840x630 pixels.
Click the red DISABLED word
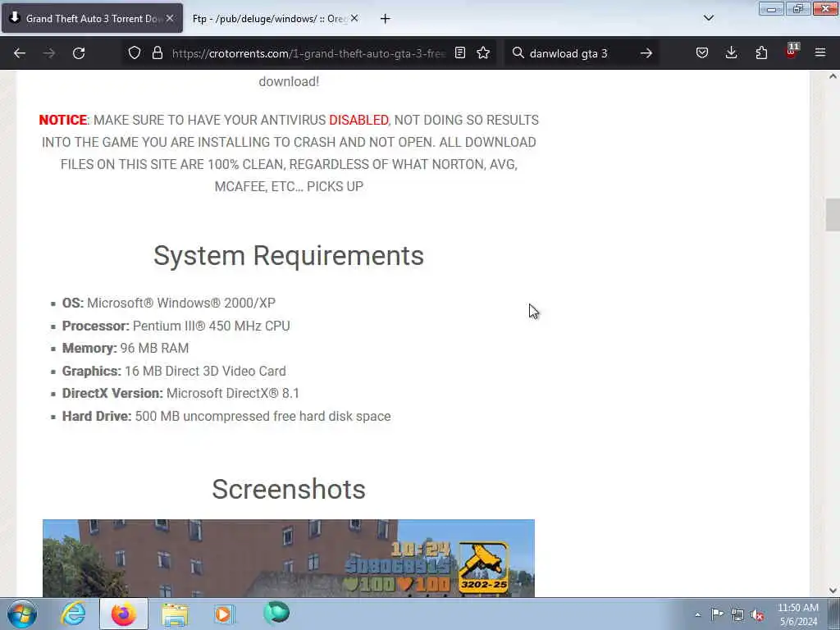[358, 120]
